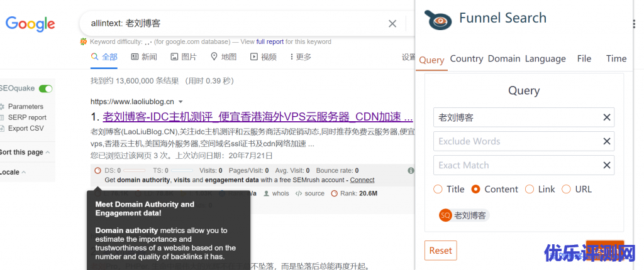644x270 pixels.
Task: Click the SQ 老刘博客 query tag
Action: pos(464,215)
